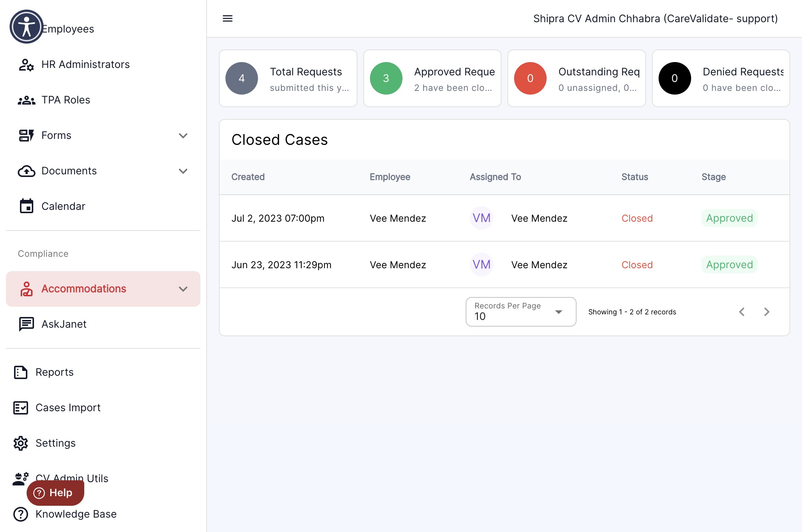The height and width of the screenshot is (532, 802).
Task: Collapse the Accommodations submenu chevron
Action: (183, 289)
